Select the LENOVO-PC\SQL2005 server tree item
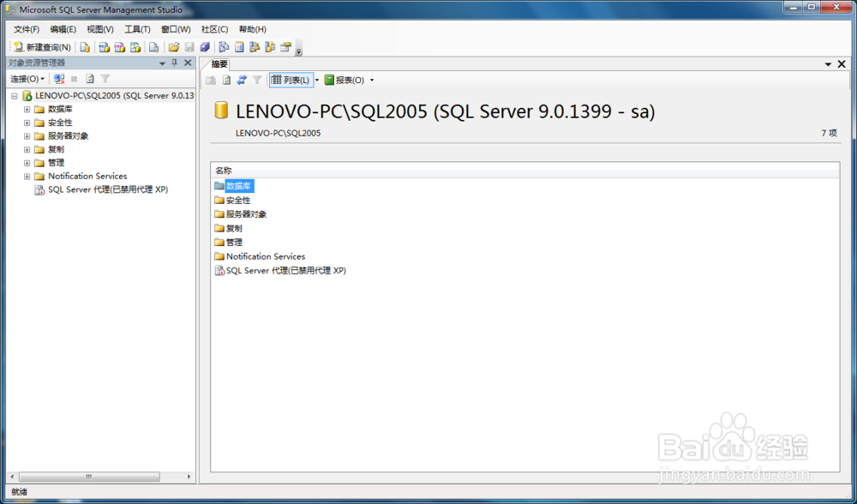Screen dimensions: 857x504 [x=108, y=96]
